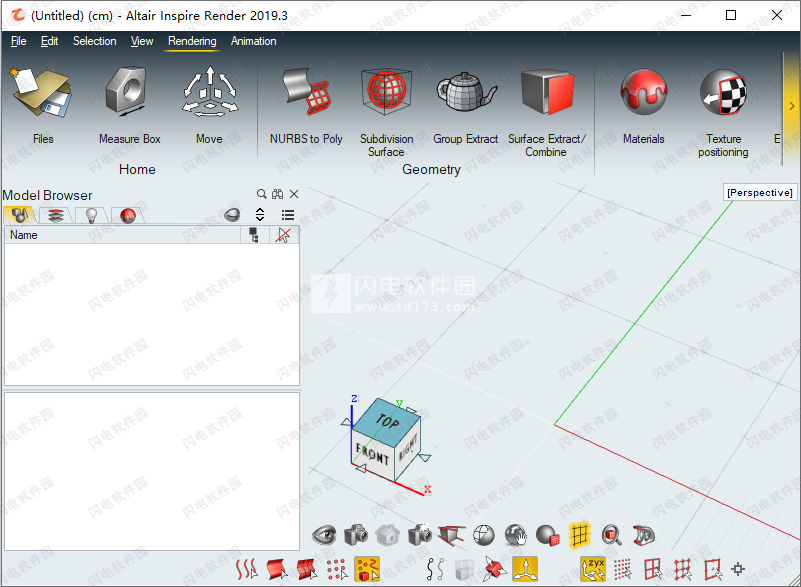Image resolution: width=801 pixels, height=587 pixels.
Task: Select the Texture positioning tool
Action: coord(723,110)
